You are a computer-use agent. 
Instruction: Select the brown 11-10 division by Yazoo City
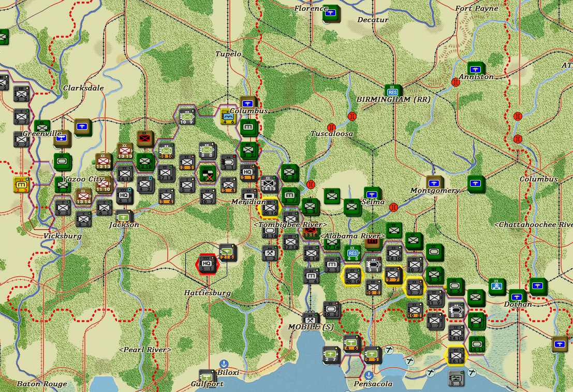pyautogui.click(x=104, y=184)
